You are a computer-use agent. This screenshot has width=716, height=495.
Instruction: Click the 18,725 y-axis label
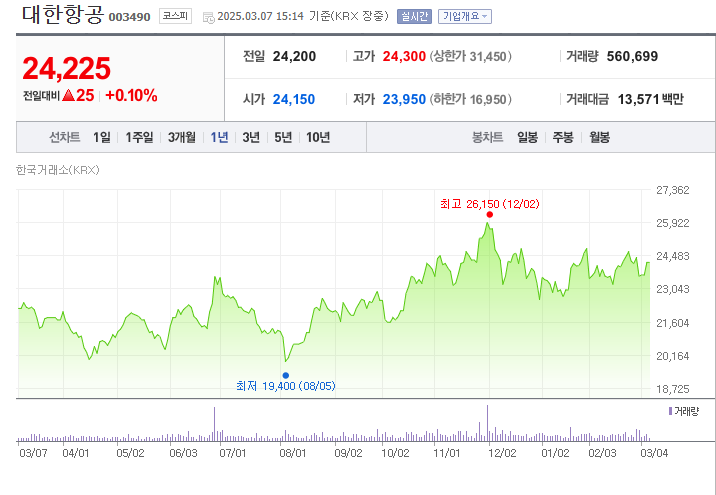(673, 389)
